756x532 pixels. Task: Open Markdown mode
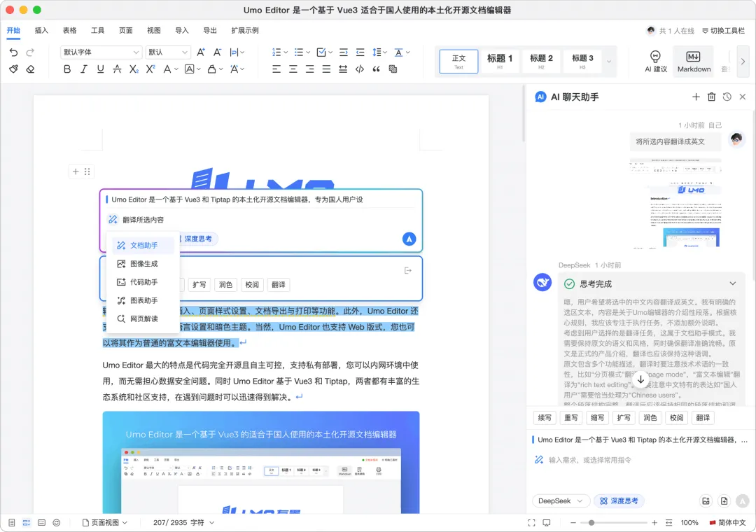coord(694,62)
